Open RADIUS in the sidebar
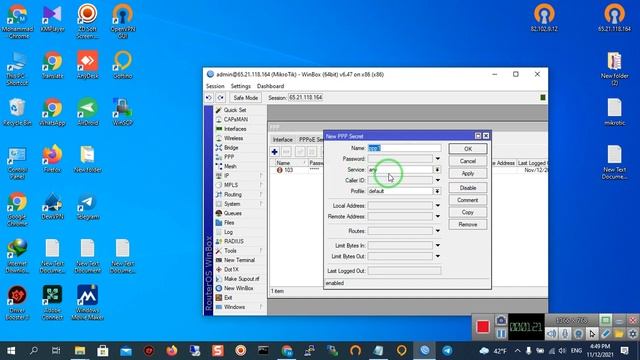The height and width of the screenshot is (360, 640). click(233, 241)
